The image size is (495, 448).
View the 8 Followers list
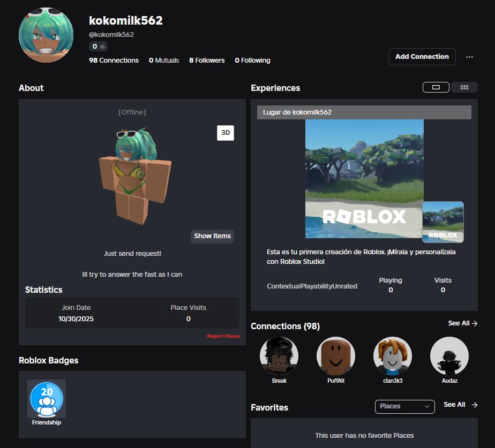click(207, 60)
